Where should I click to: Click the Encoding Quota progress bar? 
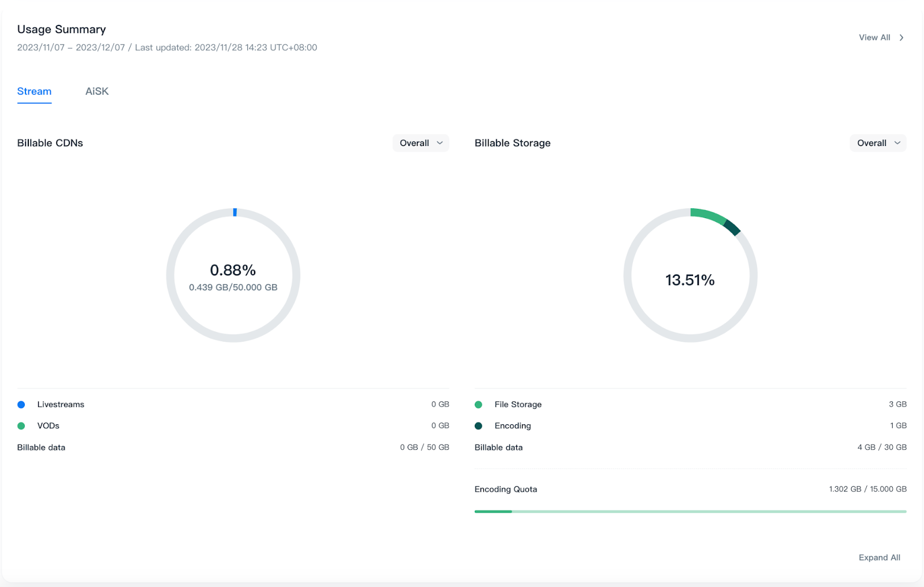690,511
